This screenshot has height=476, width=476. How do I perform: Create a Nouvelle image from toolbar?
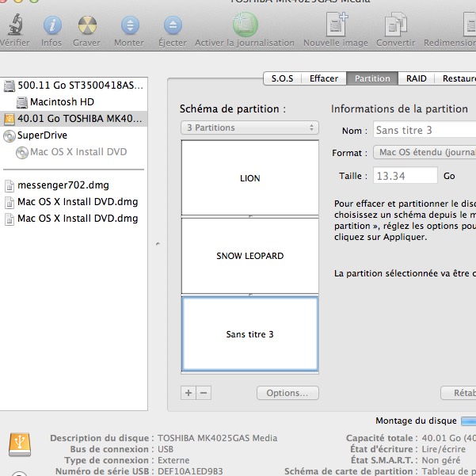click(337, 25)
